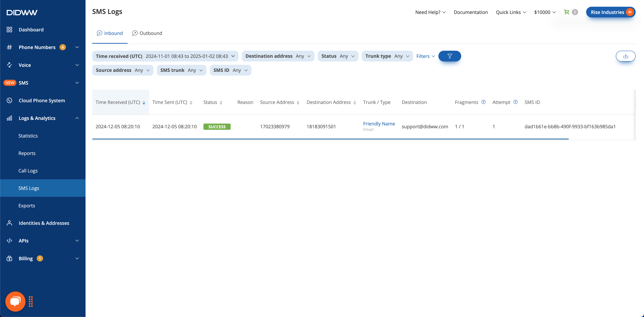Click the NEW badge beside SMS
Viewport: 644px width, 317px height.
coord(10,83)
